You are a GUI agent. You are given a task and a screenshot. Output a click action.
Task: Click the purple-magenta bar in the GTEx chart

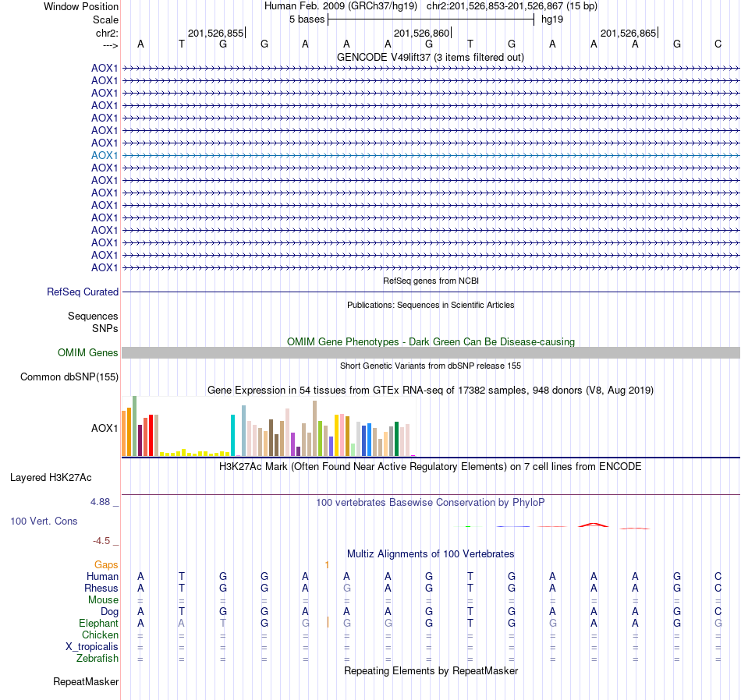pos(292,444)
